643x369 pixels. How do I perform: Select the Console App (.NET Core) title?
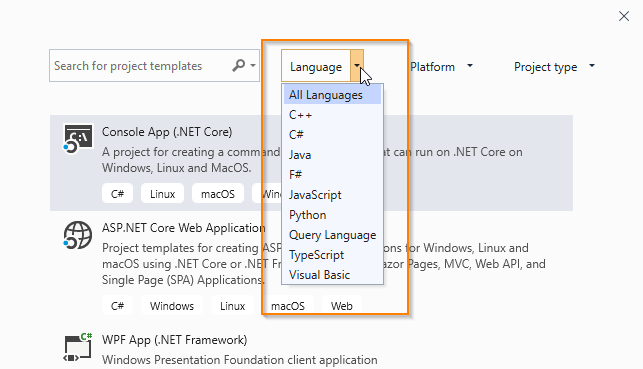coord(167,132)
